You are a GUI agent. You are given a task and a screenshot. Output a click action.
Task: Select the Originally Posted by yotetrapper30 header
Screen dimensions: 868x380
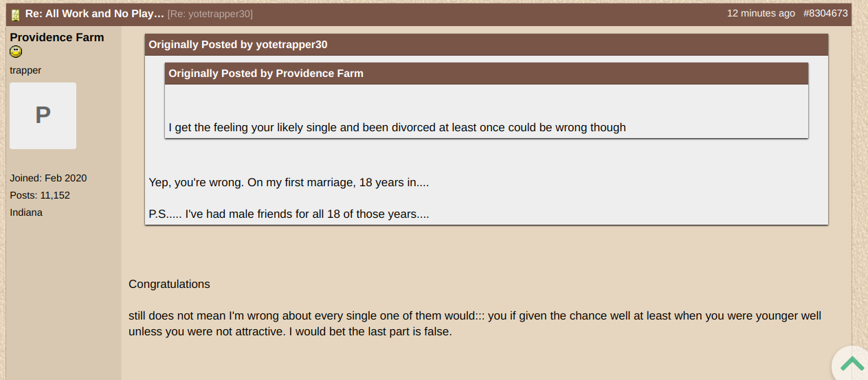[x=487, y=45]
